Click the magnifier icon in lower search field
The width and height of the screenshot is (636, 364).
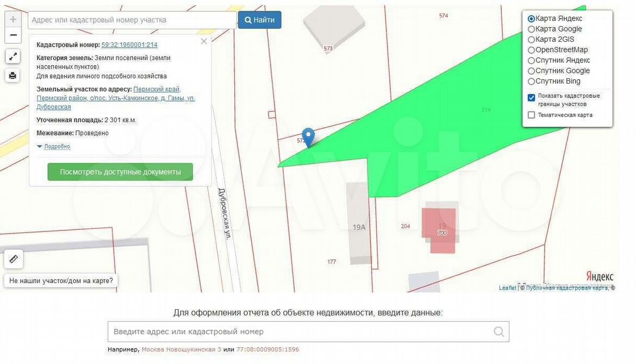pyautogui.click(x=498, y=331)
